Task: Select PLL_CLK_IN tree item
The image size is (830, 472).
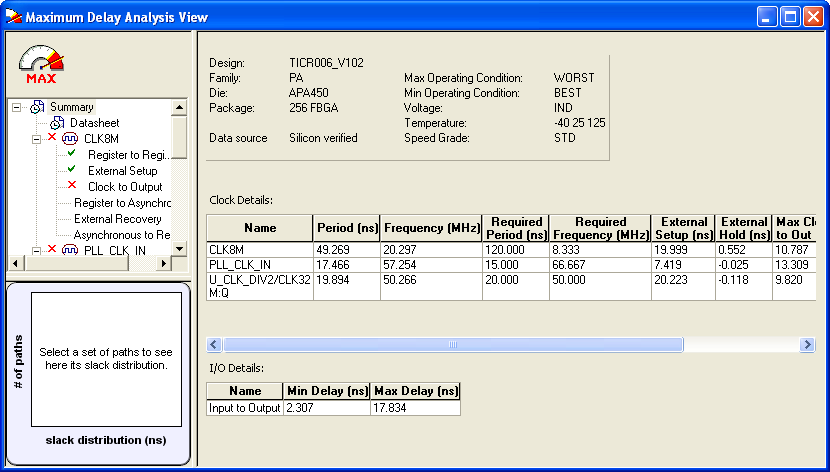Action: (x=115, y=250)
